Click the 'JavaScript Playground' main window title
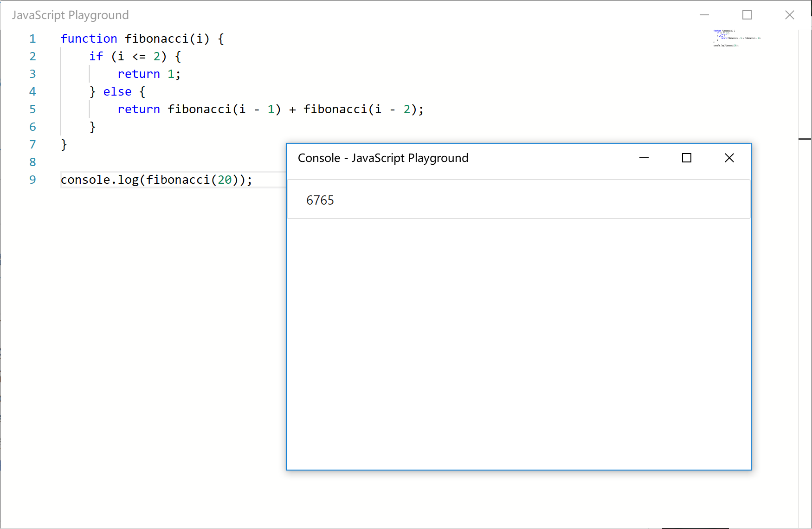 click(x=71, y=15)
